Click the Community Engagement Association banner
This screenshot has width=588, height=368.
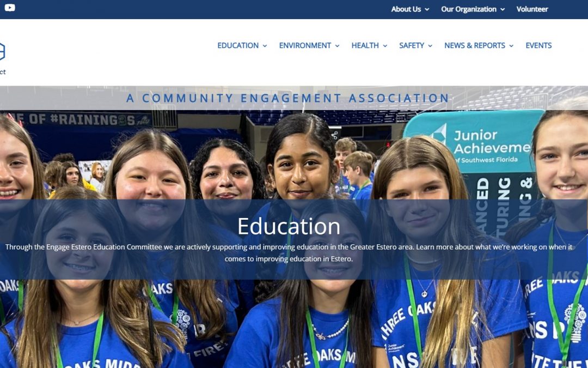(x=287, y=98)
